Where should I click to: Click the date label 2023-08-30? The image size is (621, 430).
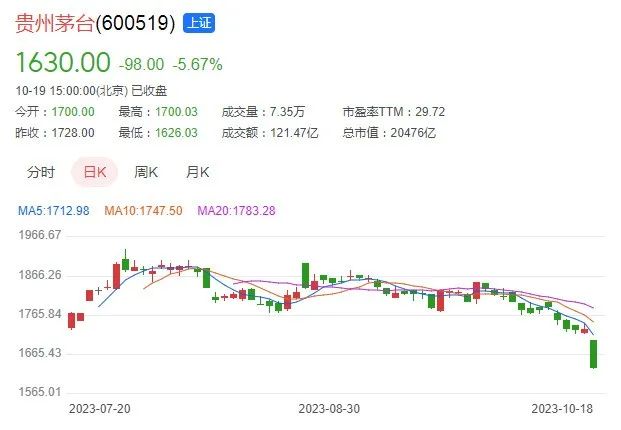pos(329,409)
